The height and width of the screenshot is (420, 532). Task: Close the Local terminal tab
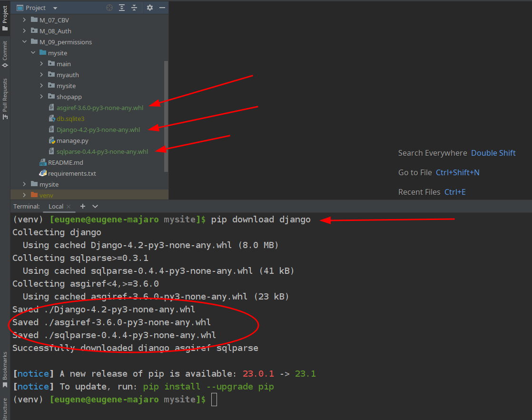pos(69,207)
